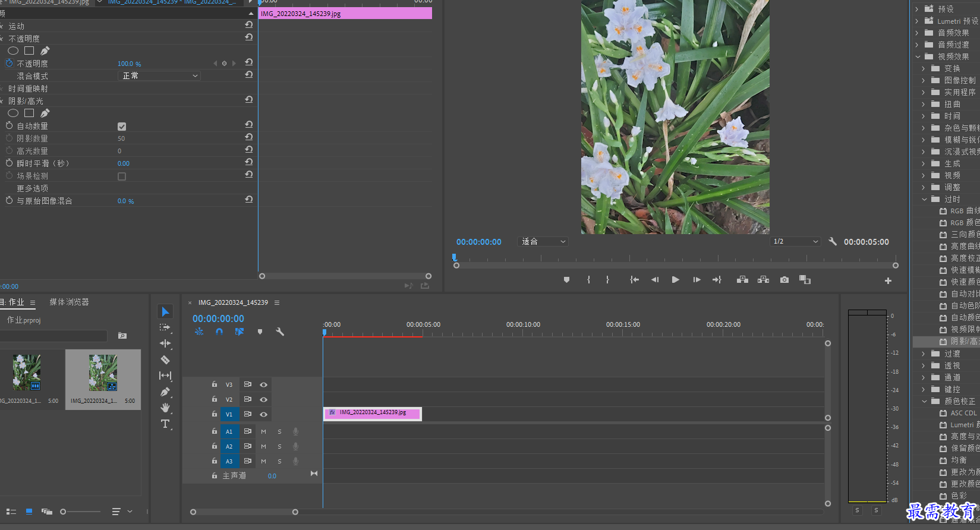
Task: Open the 混合模式 dropdown
Action: 159,75
